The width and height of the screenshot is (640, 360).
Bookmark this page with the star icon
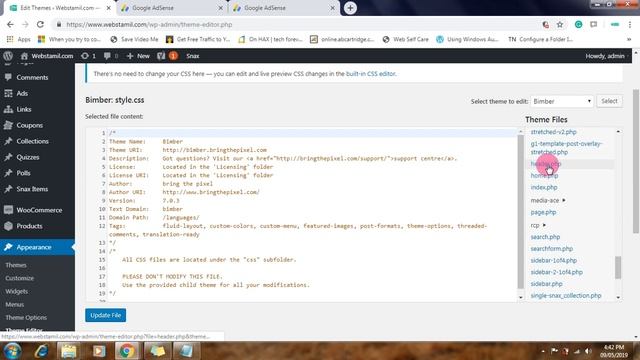pos(560,24)
